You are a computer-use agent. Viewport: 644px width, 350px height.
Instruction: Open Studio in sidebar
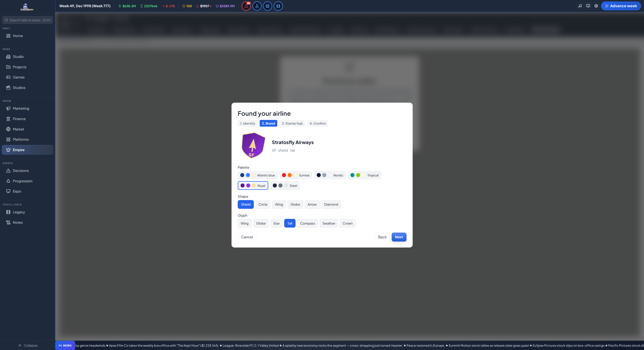point(28,57)
